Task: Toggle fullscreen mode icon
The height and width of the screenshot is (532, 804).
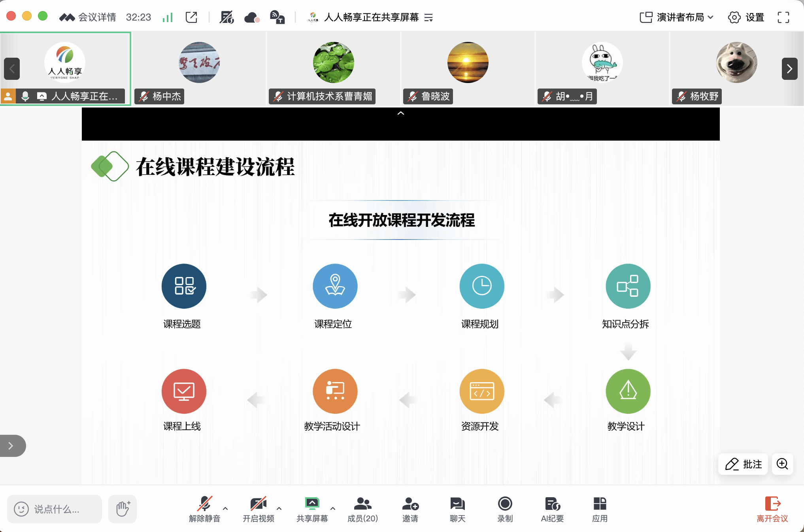Action: [x=783, y=17]
